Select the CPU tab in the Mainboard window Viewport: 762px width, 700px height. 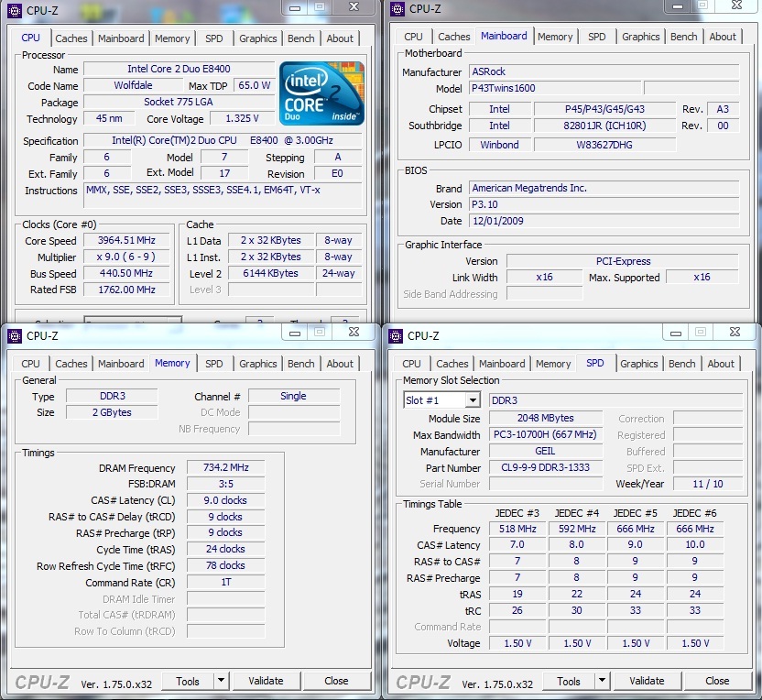414,37
